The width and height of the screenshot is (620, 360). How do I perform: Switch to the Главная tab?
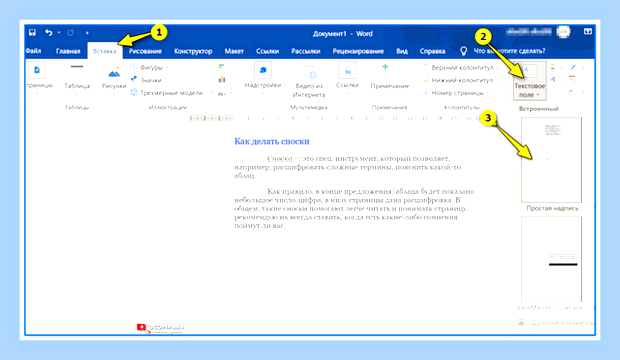coord(68,51)
